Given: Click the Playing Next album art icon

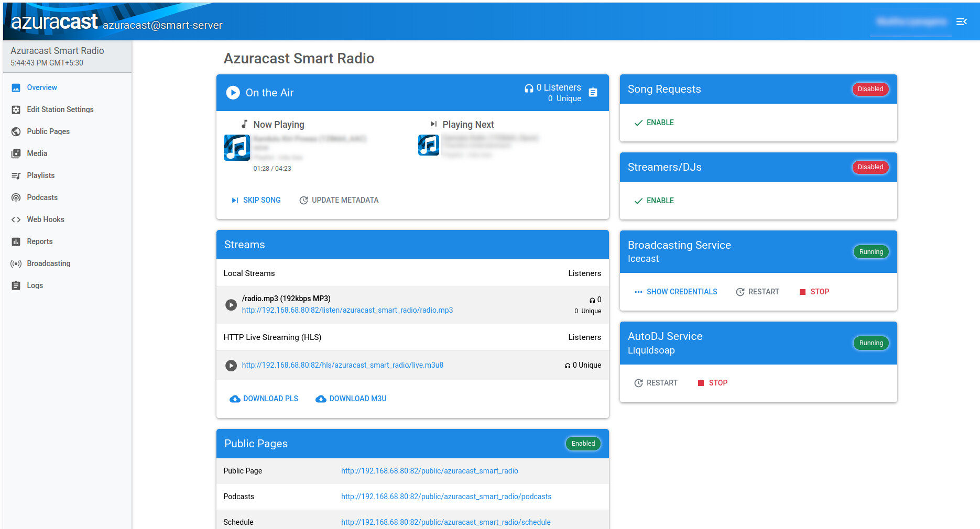Looking at the screenshot, I should point(428,145).
